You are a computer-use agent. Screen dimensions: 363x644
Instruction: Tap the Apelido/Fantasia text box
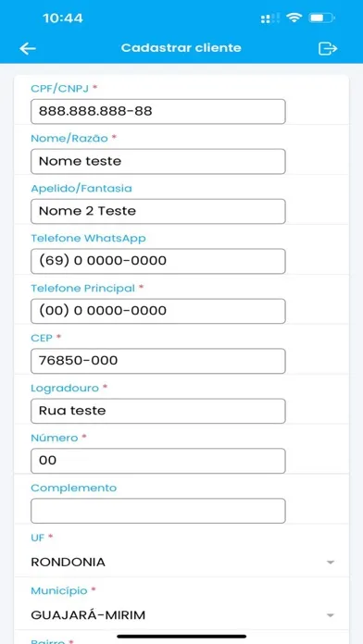click(157, 212)
